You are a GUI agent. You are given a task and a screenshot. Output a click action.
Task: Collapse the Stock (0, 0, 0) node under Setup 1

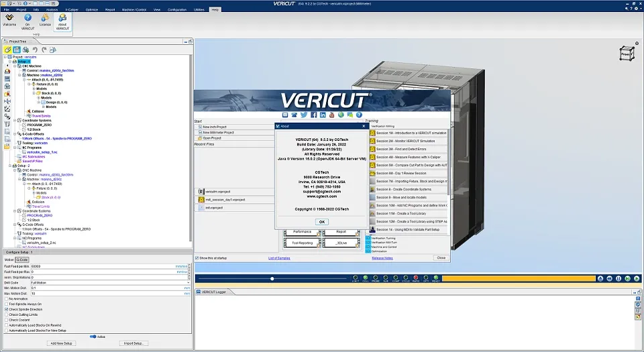click(x=34, y=93)
